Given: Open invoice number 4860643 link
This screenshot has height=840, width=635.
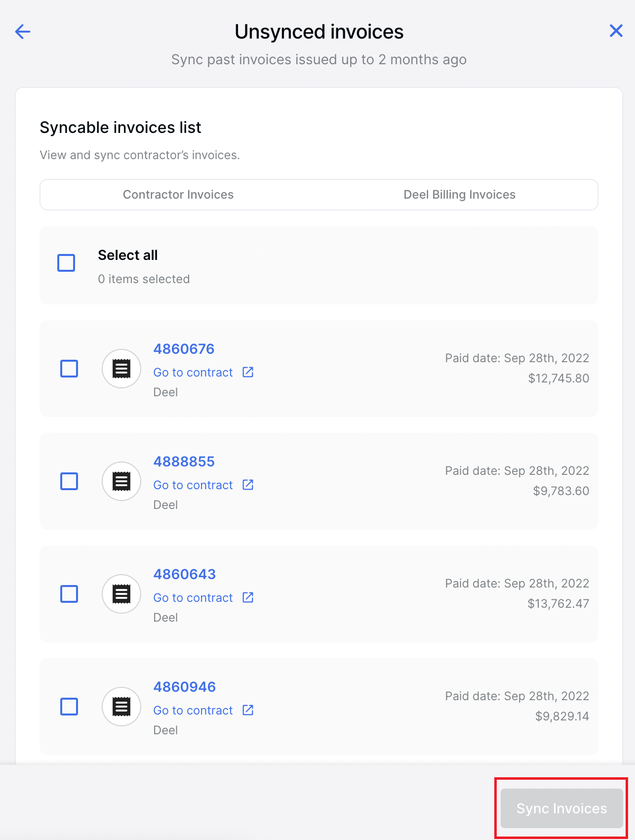Looking at the screenshot, I should (x=185, y=574).
